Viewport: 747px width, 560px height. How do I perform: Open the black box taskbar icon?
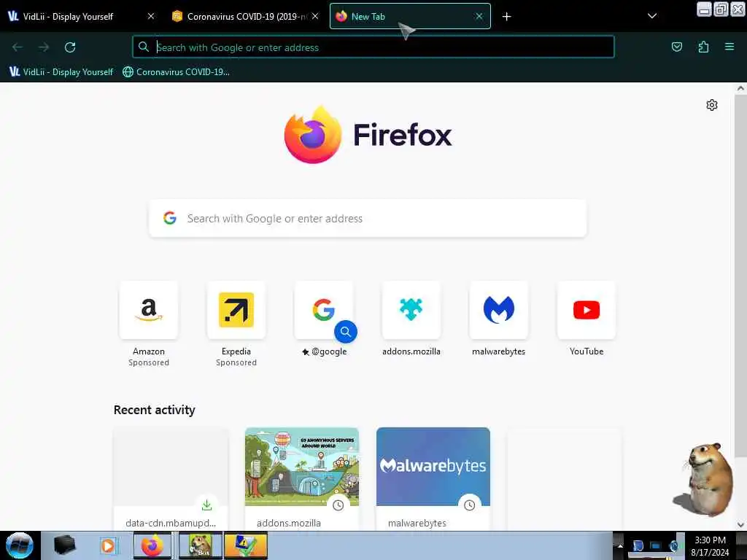pyautogui.click(x=64, y=545)
